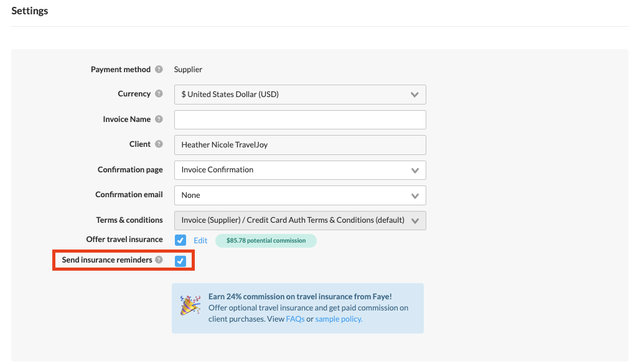Click the Earn 24% commission banner headline
This screenshot has width=641, height=364.
point(300,297)
